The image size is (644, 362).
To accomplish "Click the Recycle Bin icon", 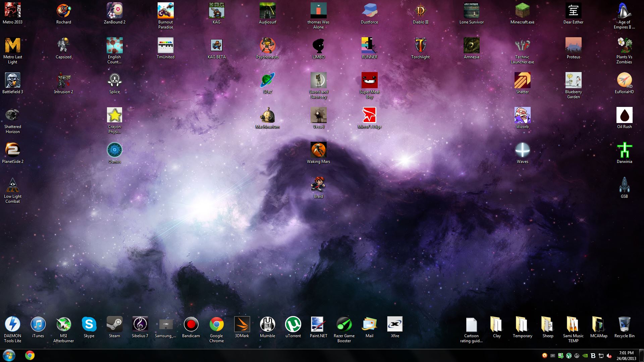I will [625, 328].
